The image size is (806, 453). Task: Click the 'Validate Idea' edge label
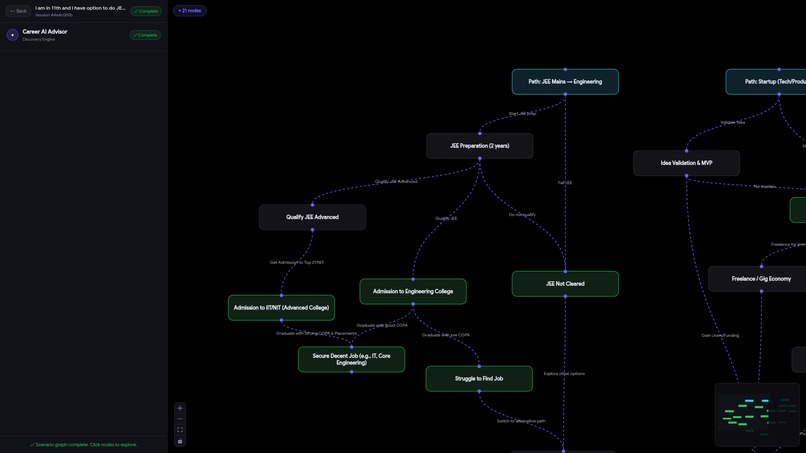(x=732, y=122)
